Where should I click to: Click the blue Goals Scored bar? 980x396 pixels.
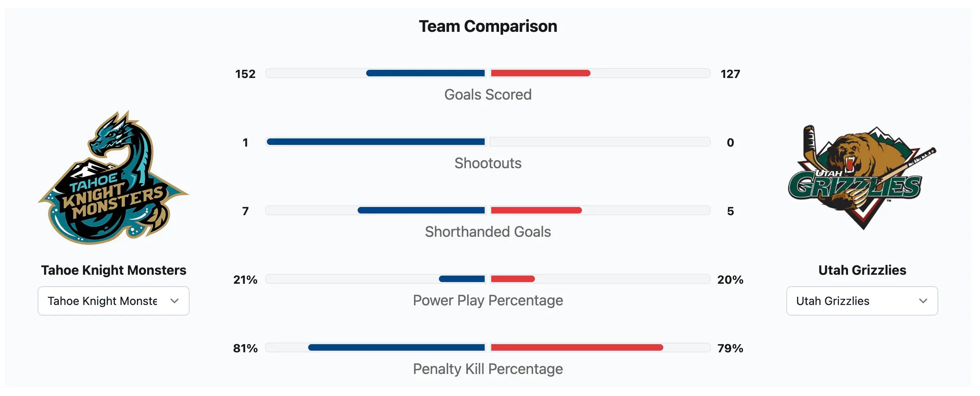[x=425, y=73]
